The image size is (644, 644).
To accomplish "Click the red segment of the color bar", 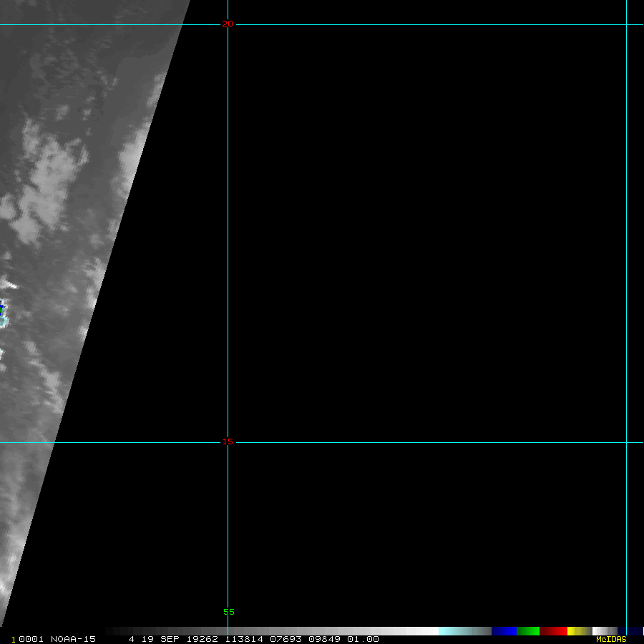I will coord(553,631).
